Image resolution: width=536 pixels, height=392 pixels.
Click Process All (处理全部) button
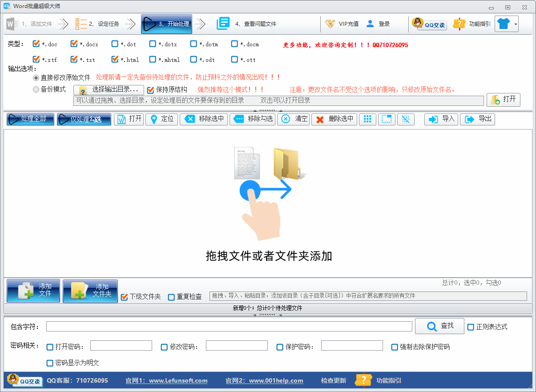31,119
